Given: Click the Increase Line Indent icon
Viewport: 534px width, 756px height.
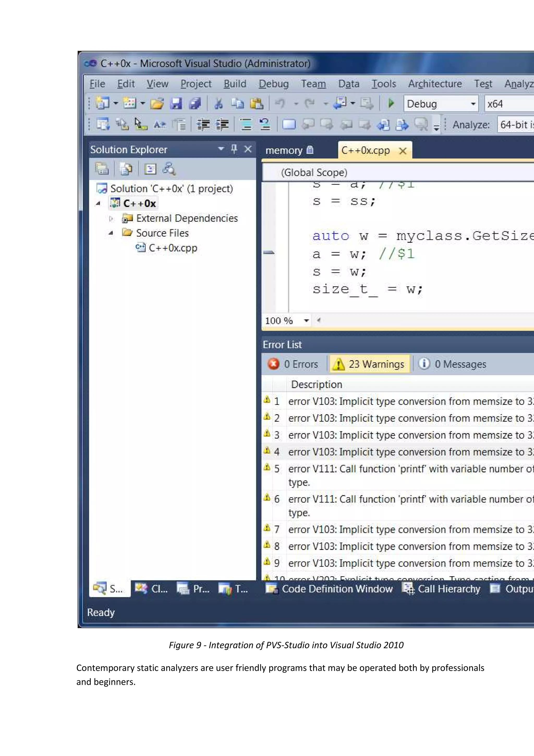Looking at the screenshot, I should pyautogui.click(x=222, y=124).
